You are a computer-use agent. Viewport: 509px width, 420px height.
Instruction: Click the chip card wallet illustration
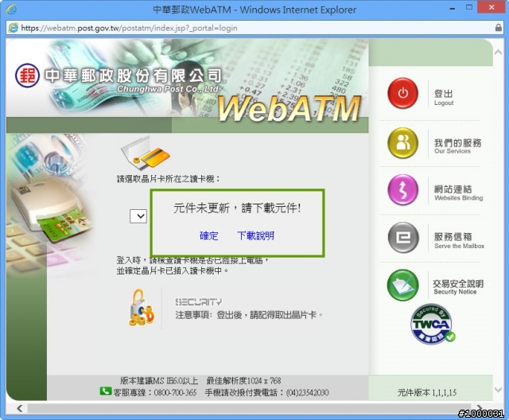(x=146, y=154)
